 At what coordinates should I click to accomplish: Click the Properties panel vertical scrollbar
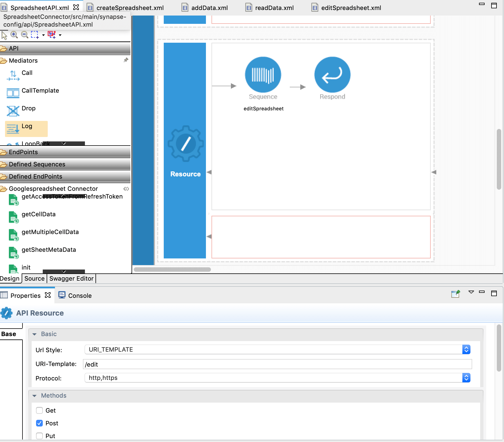pyautogui.click(x=499, y=348)
